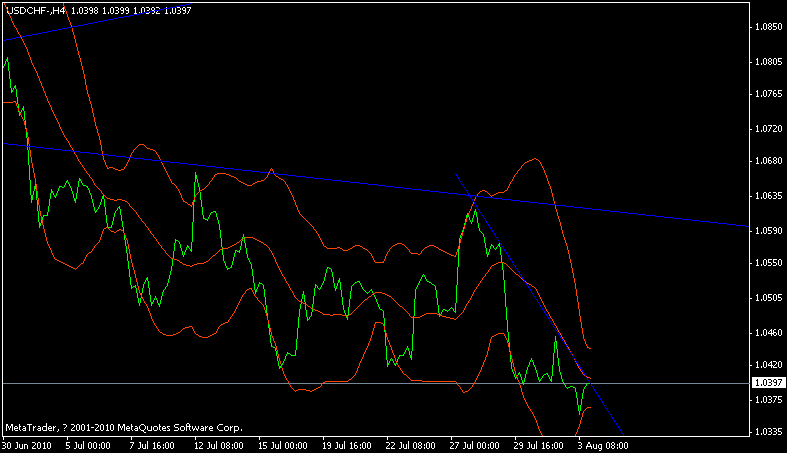This screenshot has height=453, width=787.
Task: Select the steep short blue trendline
Action: [539, 304]
